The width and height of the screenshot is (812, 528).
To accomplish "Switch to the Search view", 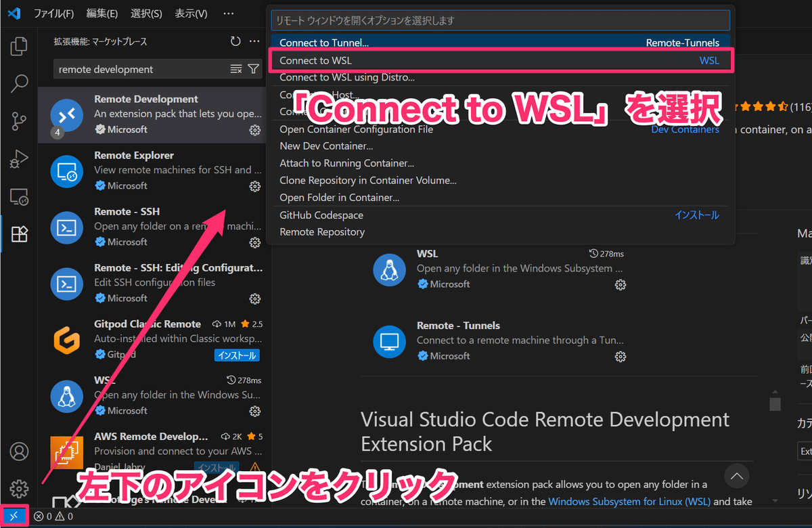I will [18, 84].
